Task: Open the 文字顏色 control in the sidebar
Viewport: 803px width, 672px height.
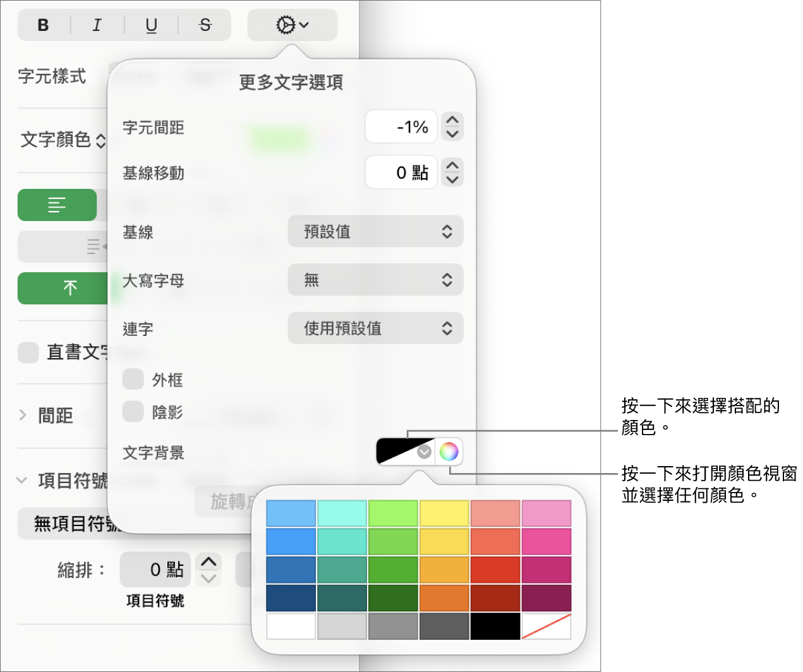Action: click(x=61, y=140)
